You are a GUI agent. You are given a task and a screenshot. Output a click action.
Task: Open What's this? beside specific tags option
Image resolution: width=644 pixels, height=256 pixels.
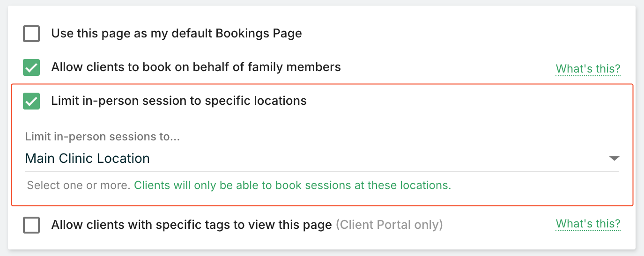[x=588, y=224]
